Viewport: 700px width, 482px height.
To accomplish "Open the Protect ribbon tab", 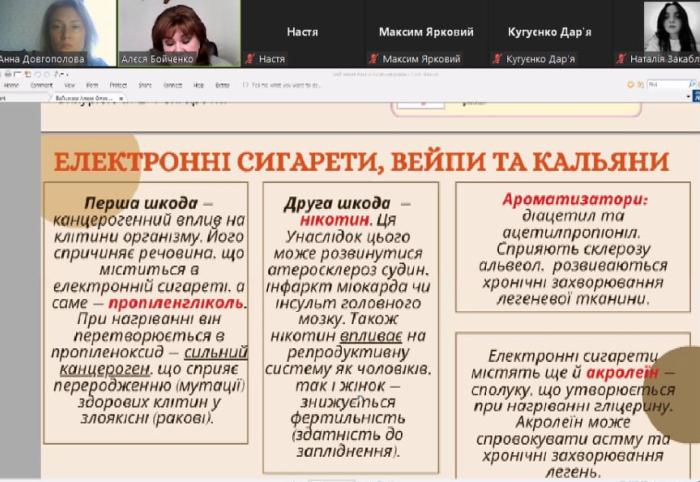I will [x=118, y=85].
